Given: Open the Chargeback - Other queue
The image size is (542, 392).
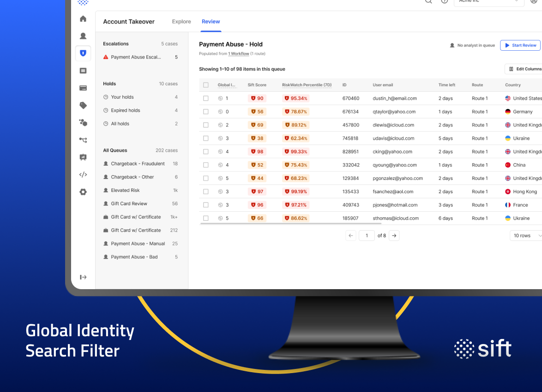Looking at the screenshot, I should pos(140,177).
